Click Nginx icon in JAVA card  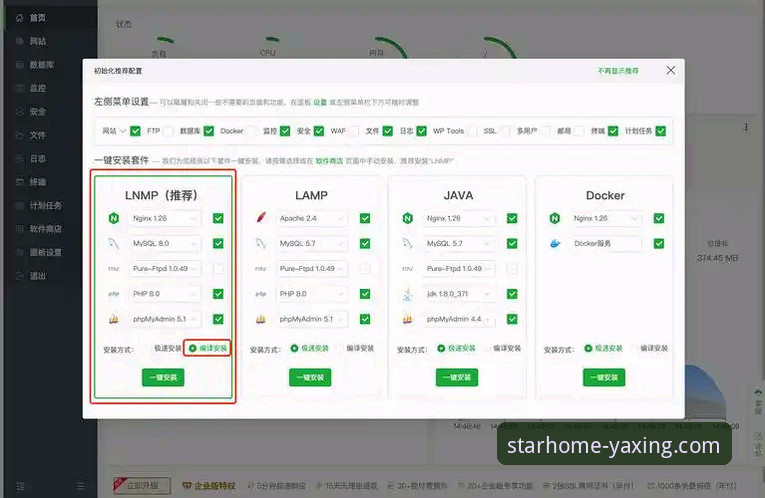tap(408, 218)
